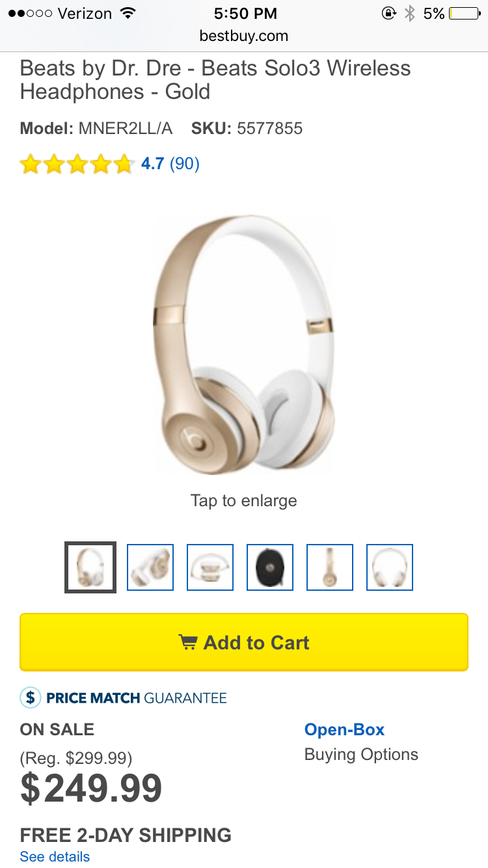Tap the Bluetooth status icon

409,14
